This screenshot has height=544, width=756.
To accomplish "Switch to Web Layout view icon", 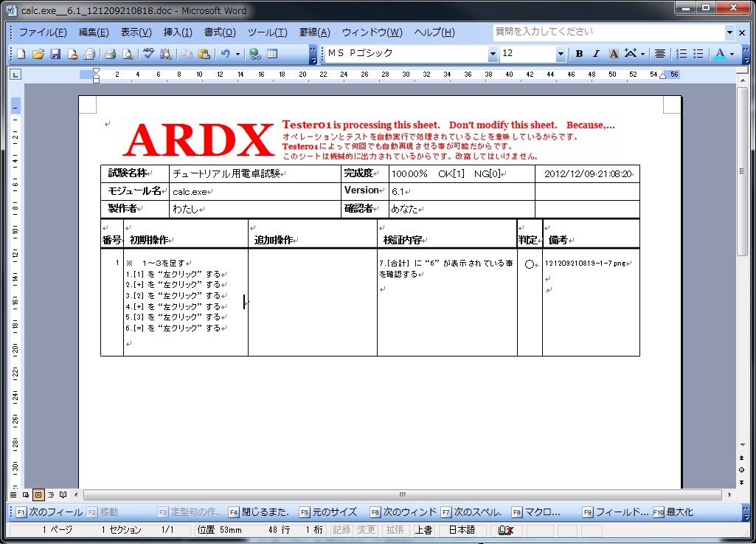I will [x=26, y=495].
